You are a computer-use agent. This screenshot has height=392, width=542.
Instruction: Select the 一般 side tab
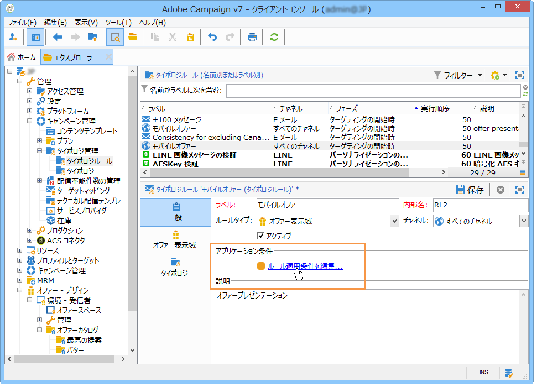coord(175,212)
